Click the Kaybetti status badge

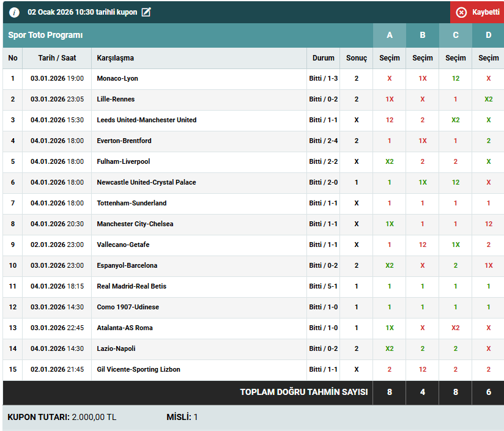coord(478,12)
